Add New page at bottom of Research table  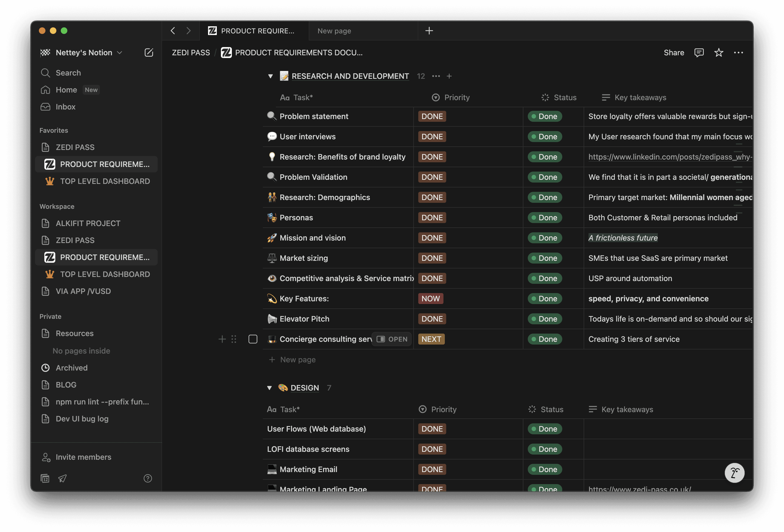(292, 360)
